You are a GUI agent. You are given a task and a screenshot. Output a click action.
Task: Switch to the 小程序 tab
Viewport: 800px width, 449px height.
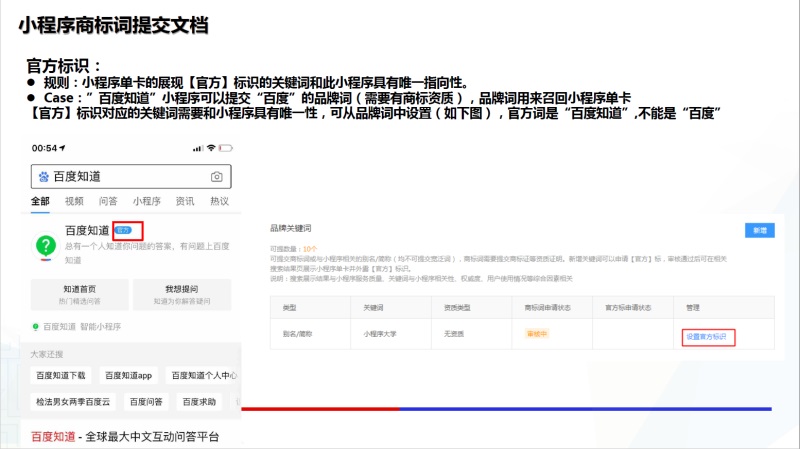[146, 201]
